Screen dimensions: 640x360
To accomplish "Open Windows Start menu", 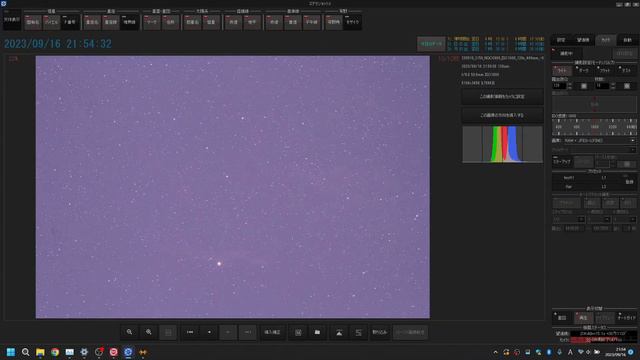I will [11, 352].
